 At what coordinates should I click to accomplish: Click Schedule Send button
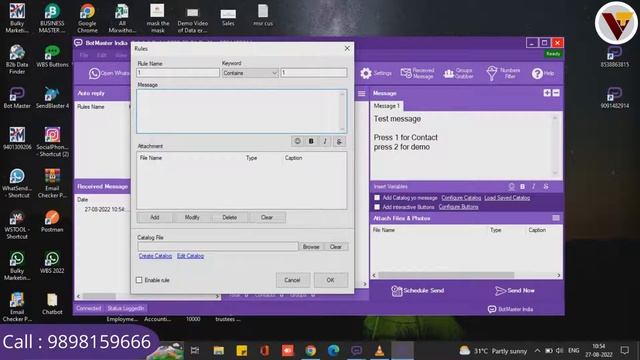pyautogui.click(x=418, y=291)
